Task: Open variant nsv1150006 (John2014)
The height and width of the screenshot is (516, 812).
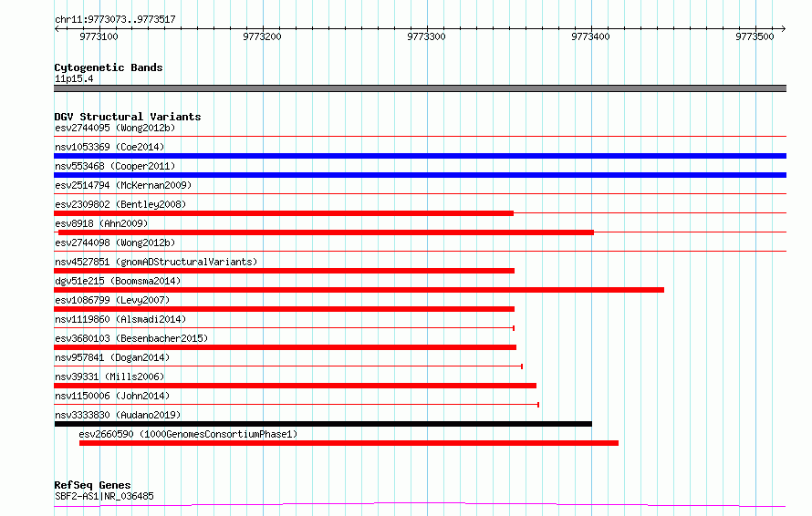Action: 112,396
